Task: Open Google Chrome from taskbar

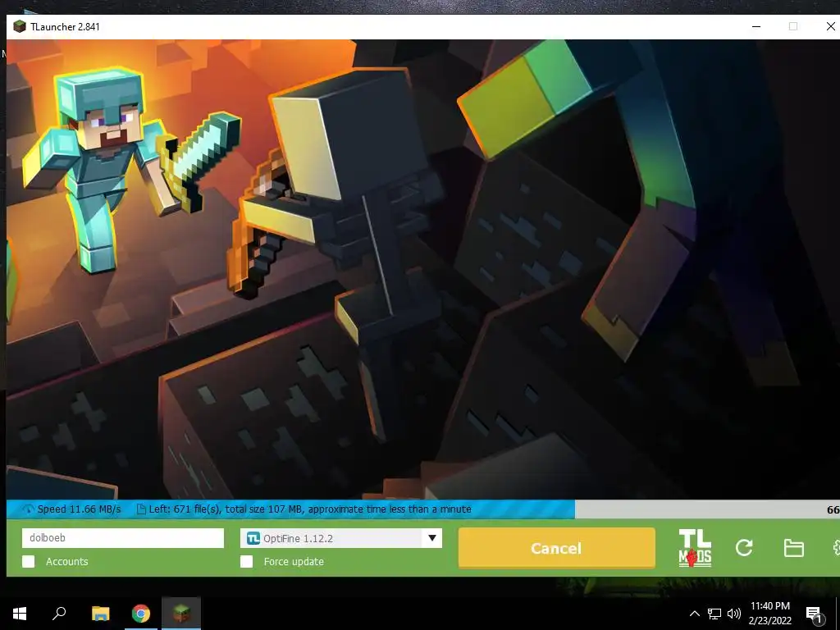Action: [141, 614]
